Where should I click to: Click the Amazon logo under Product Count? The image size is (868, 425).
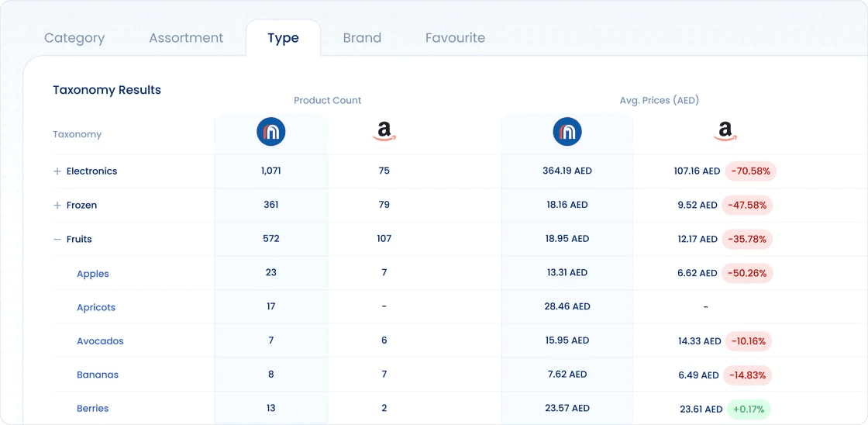click(x=384, y=132)
